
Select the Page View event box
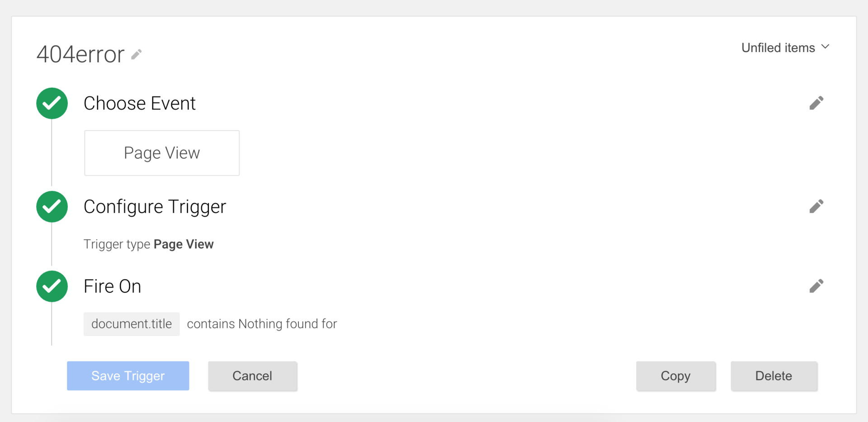tap(162, 153)
